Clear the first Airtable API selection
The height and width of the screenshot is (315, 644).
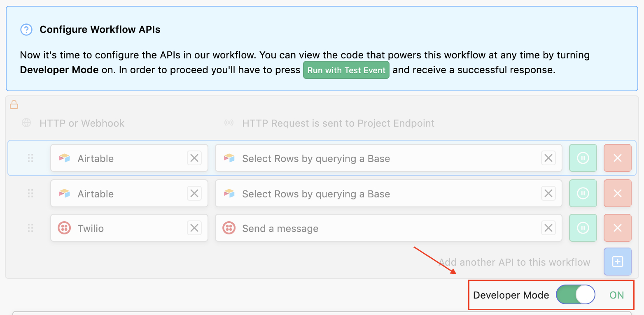(x=194, y=158)
